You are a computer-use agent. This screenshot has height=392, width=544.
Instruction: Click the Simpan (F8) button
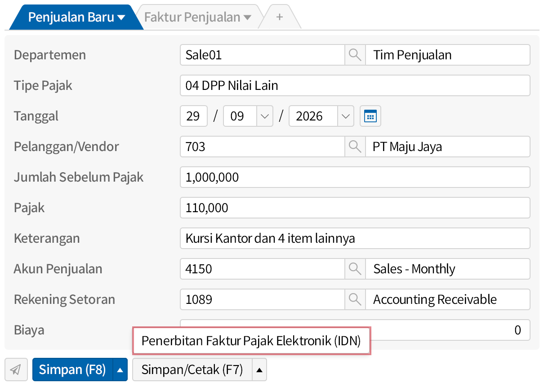click(72, 370)
